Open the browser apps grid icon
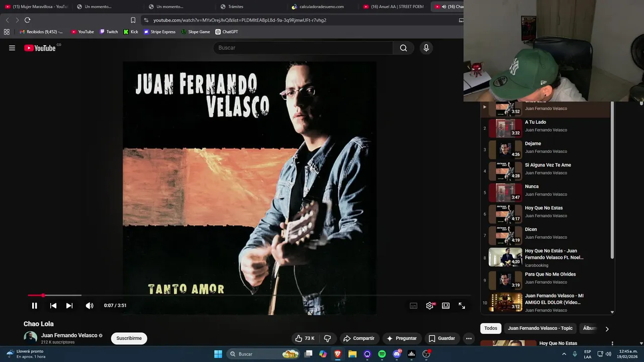The image size is (644, 362). tap(7, 32)
